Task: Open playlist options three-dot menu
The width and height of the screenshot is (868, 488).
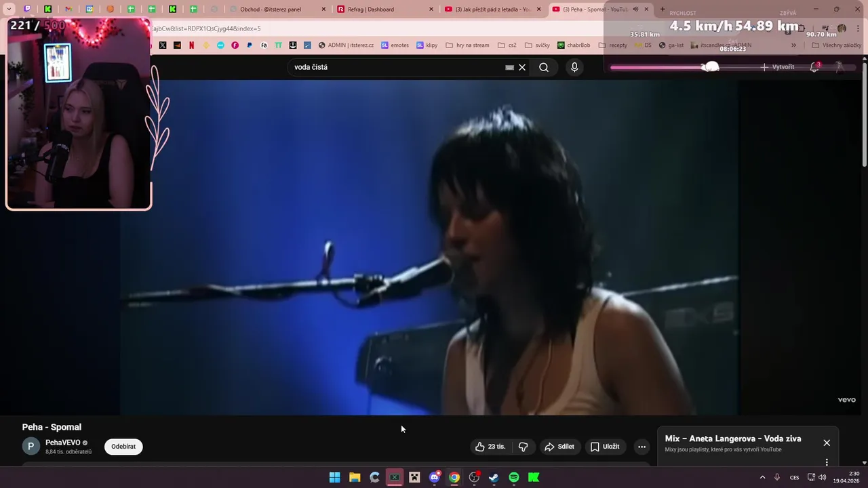Action: pos(827,462)
